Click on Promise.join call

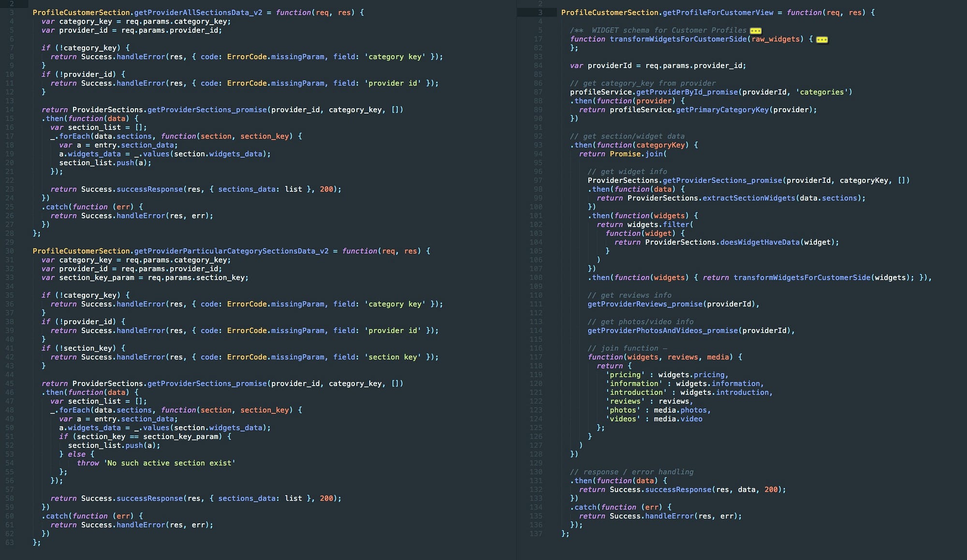(x=638, y=154)
